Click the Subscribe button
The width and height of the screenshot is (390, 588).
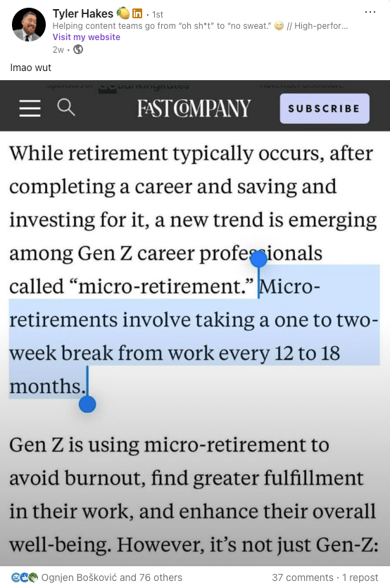325,108
